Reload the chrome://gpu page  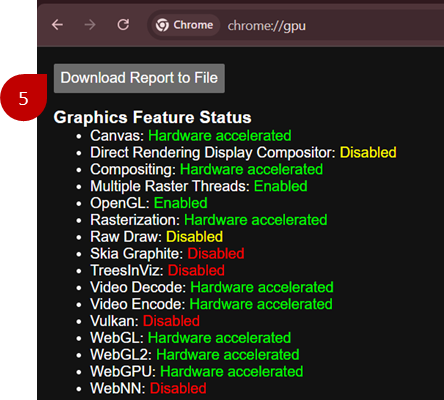123,25
